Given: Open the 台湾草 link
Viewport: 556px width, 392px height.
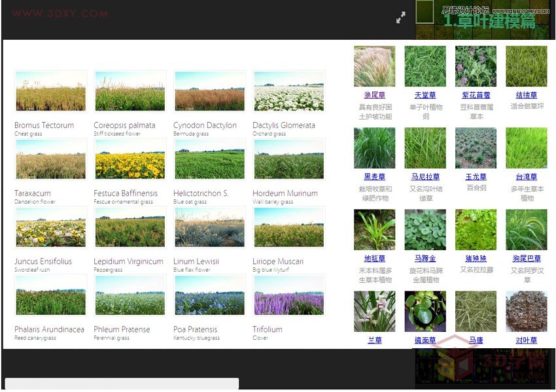Looking at the screenshot, I should (x=527, y=175).
